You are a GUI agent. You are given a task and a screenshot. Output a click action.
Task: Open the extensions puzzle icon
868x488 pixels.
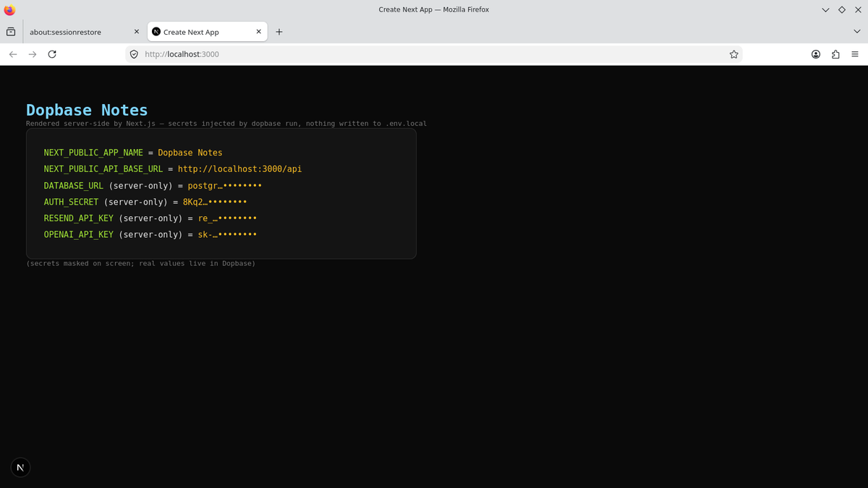tap(835, 54)
